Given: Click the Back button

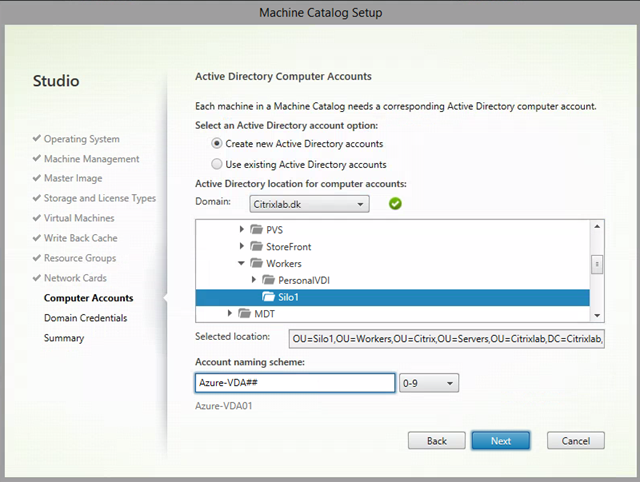Looking at the screenshot, I should pyautogui.click(x=436, y=441).
